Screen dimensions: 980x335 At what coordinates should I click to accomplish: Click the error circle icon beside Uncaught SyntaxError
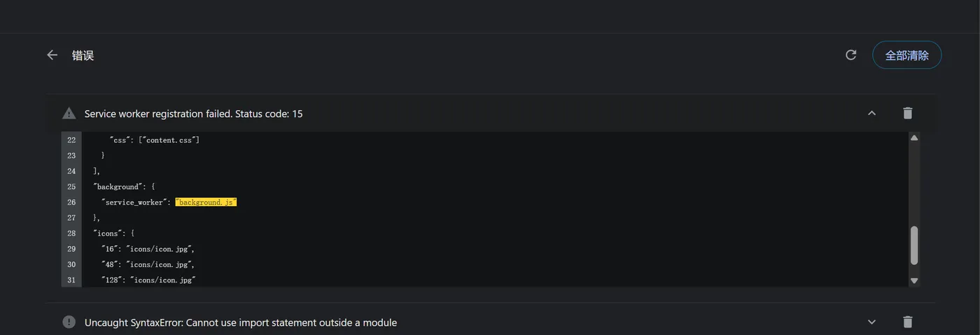click(x=69, y=322)
